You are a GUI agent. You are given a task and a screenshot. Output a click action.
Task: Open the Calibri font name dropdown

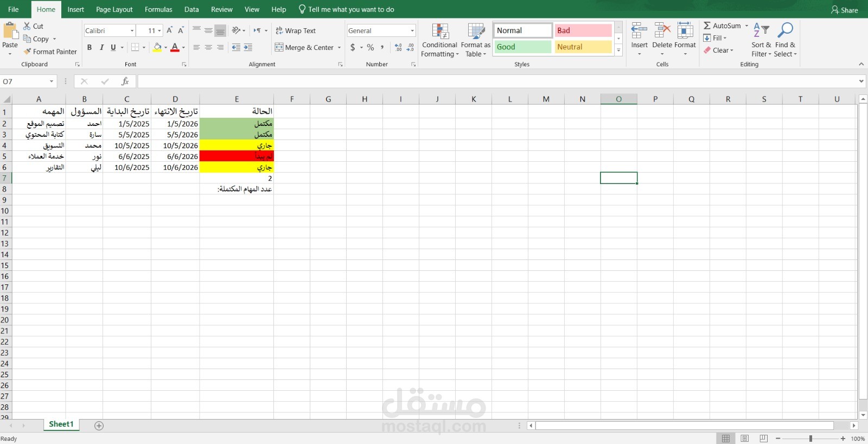pyautogui.click(x=132, y=31)
